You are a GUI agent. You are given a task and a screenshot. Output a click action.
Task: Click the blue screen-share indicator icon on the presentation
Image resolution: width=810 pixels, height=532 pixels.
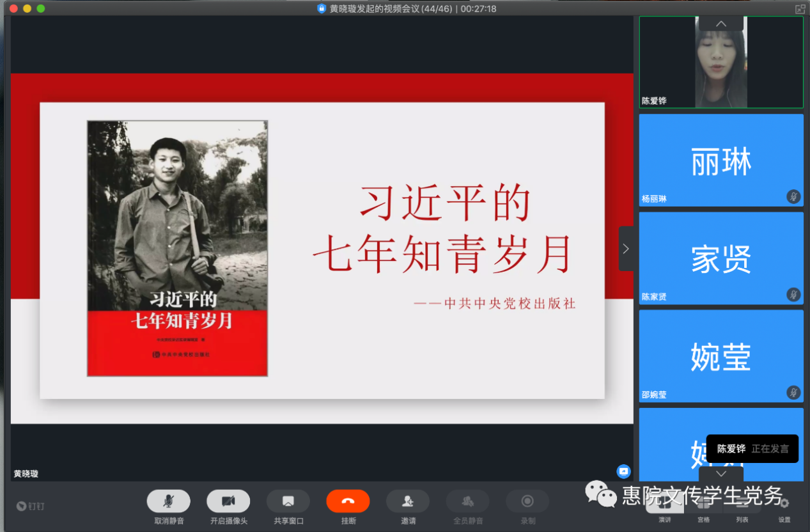coord(623,471)
